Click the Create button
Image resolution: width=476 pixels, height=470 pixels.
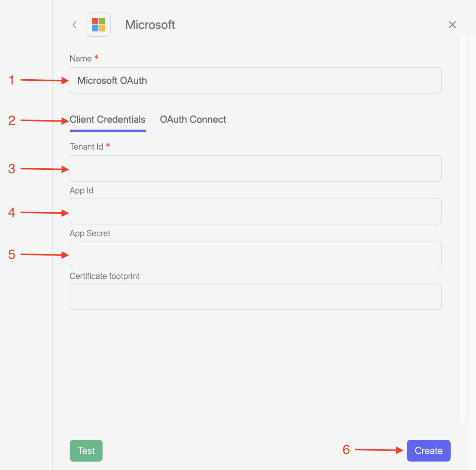(x=429, y=451)
